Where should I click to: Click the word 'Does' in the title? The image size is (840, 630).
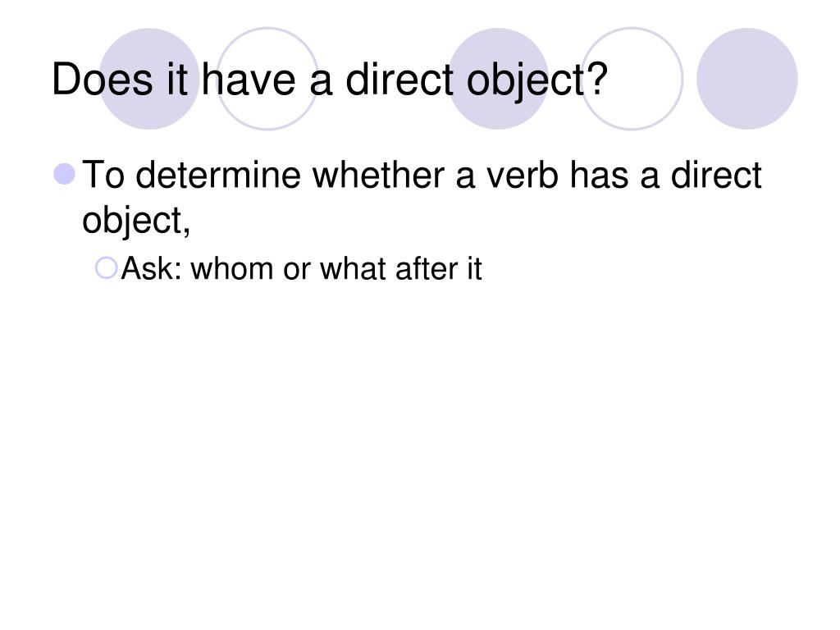103,80
